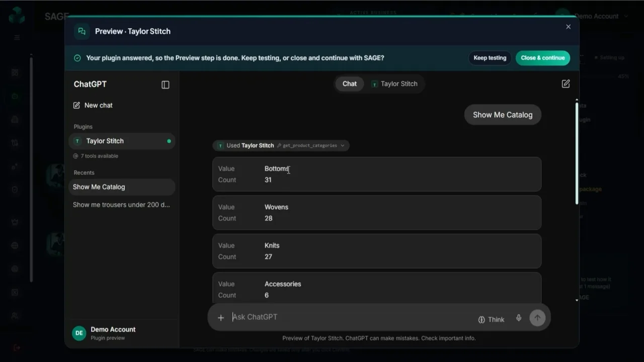The width and height of the screenshot is (644, 362).
Task: Click the plus attachment icon in message box
Action: (x=220, y=317)
